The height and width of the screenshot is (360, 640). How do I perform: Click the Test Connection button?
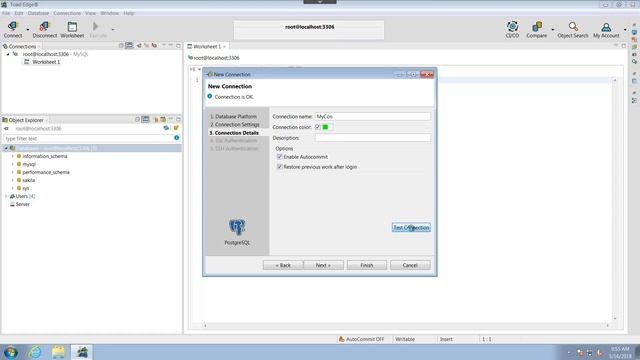tap(411, 227)
